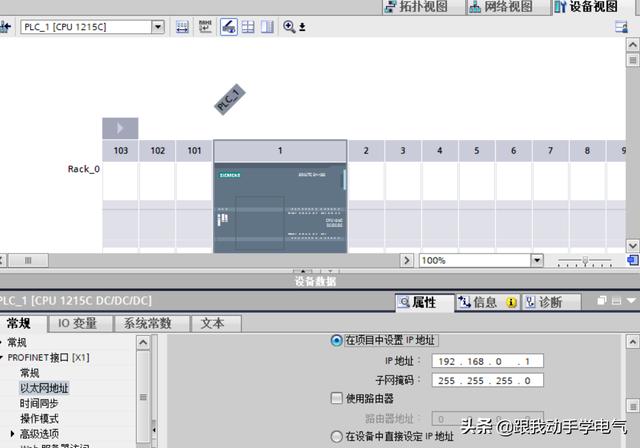The width and height of the screenshot is (640, 448).
Task: Click the zoom slider handle
Action: pos(585,260)
